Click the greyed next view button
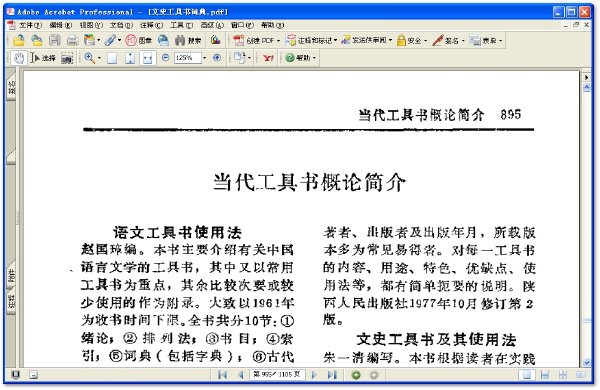 coord(374,375)
